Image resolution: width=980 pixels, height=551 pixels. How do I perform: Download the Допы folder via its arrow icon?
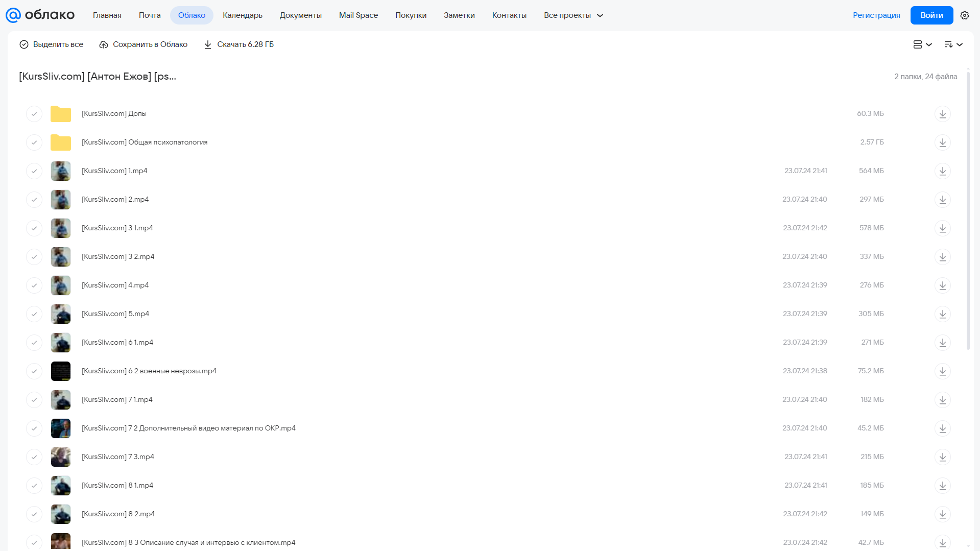click(x=942, y=114)
